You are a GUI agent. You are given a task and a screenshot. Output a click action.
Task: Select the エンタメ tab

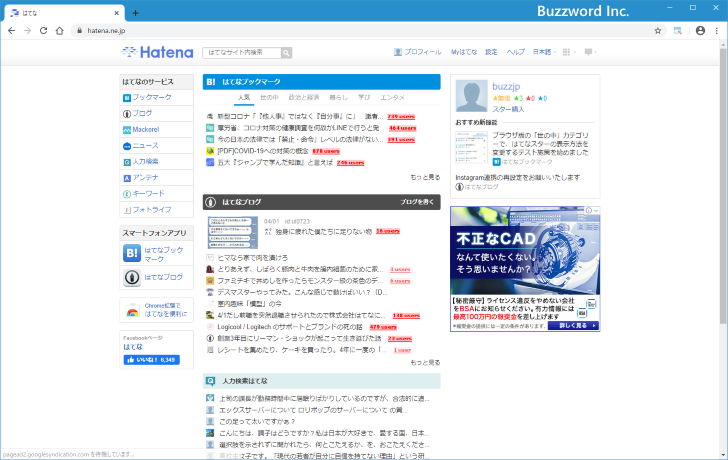point(392,97)
